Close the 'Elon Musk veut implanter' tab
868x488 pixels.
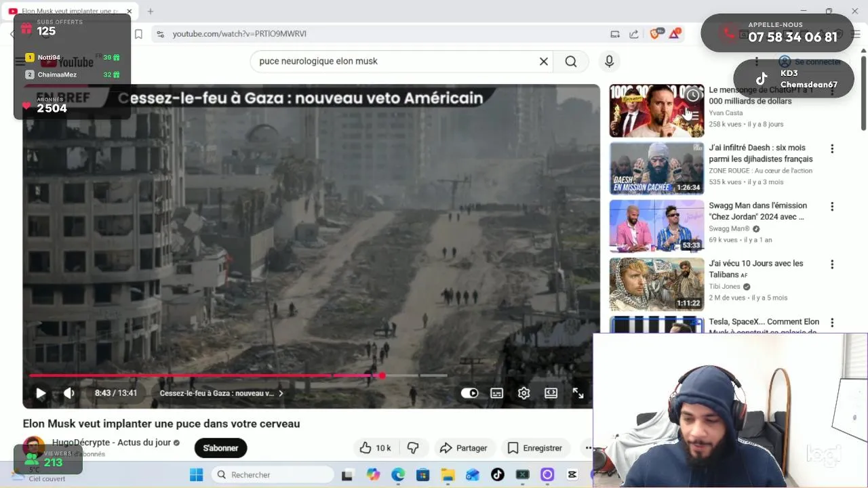(129, 11)
